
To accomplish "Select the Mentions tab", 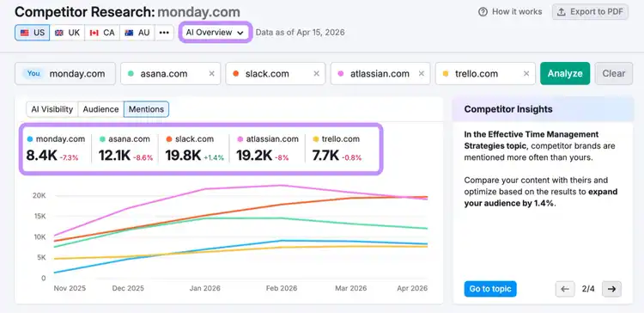I will pos(146,109).
